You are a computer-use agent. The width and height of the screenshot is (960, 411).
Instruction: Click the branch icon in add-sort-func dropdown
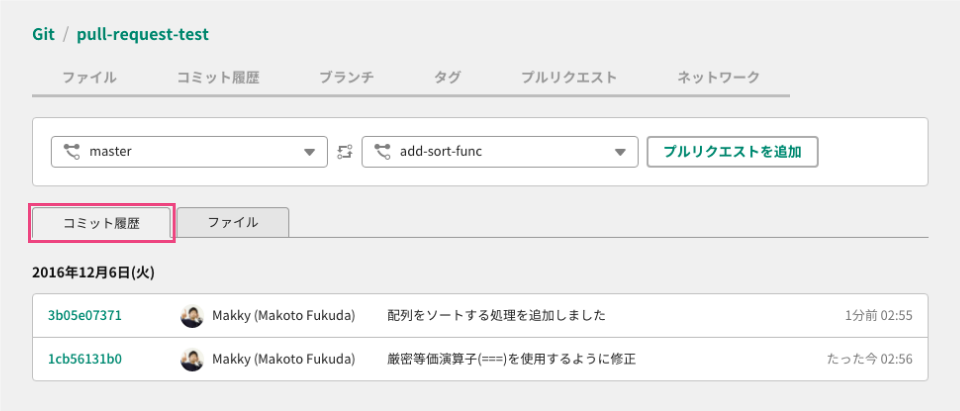pyautogui.click(x=383, y=151)
